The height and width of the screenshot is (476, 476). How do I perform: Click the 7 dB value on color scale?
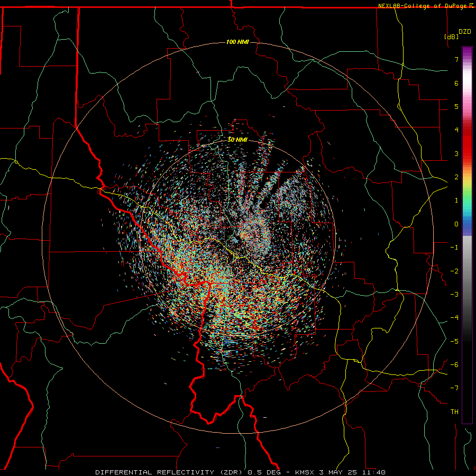click(456, 59)
